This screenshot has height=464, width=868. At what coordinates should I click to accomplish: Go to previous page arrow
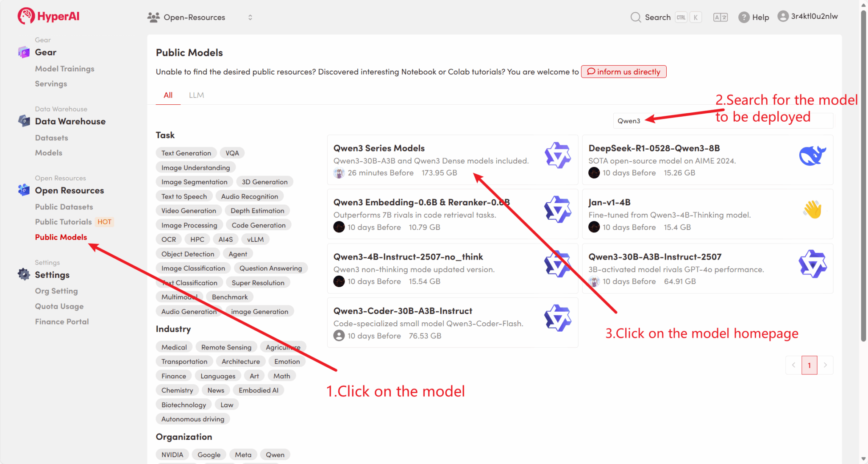click(x=793, y=365)
